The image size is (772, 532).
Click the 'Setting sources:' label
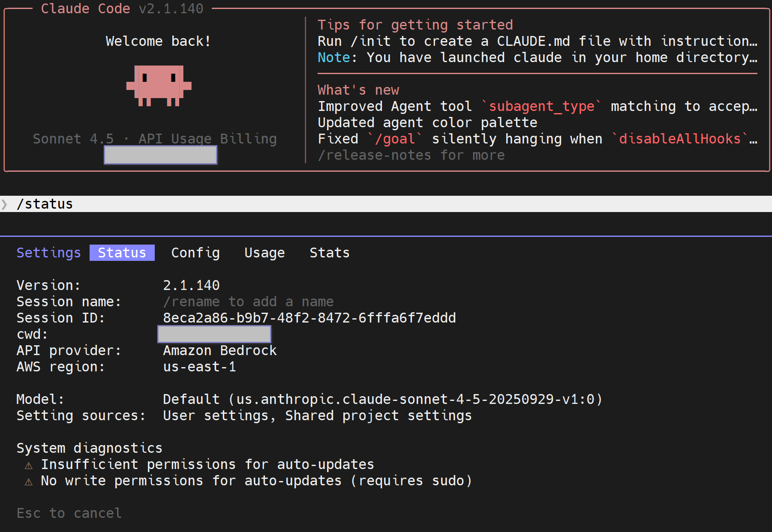(81, 415)
